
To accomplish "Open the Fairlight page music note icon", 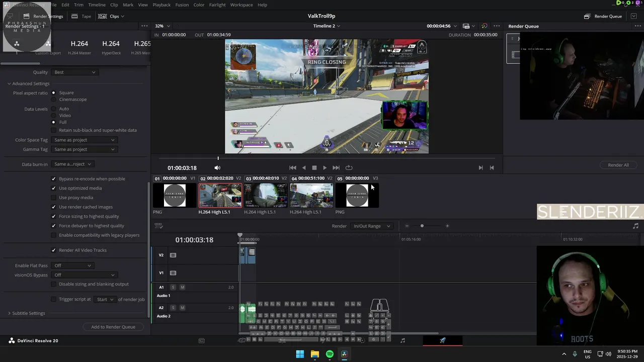I will [x=403, y=340].
